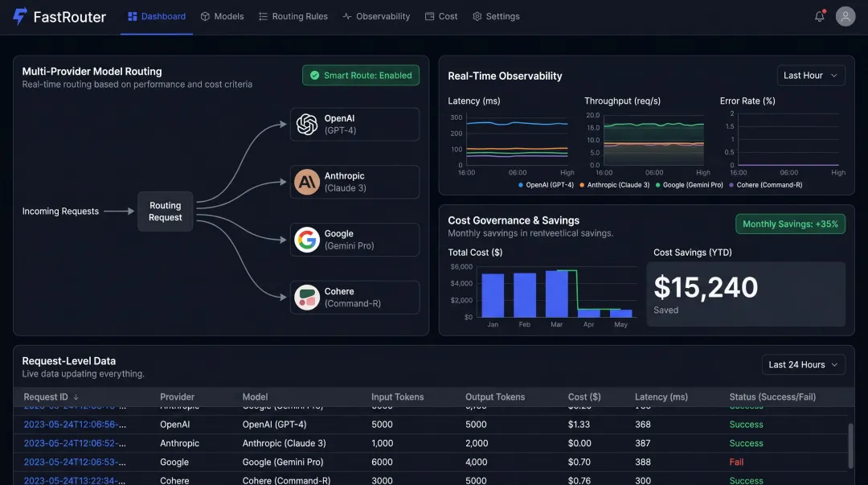Click the Dashboard grid icon

(x=133, y=17)
